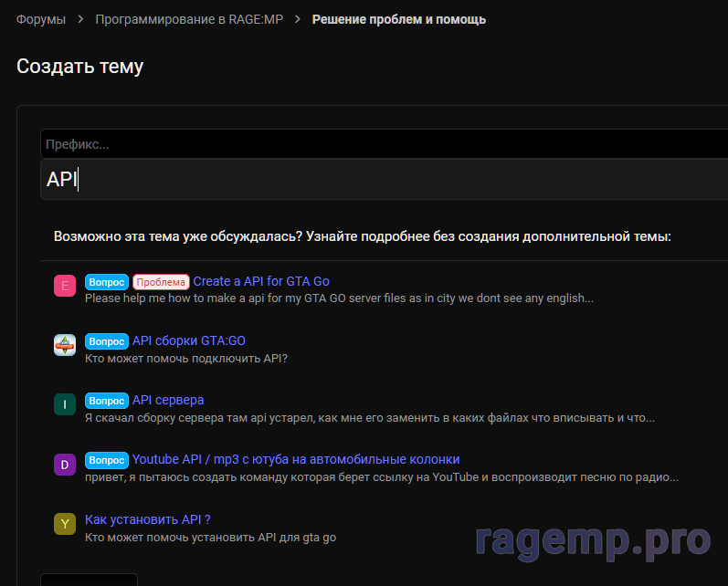Open thread 'Create a API for GTA Go'
Viewport: 728px width, 586px height.
point(261,281)
